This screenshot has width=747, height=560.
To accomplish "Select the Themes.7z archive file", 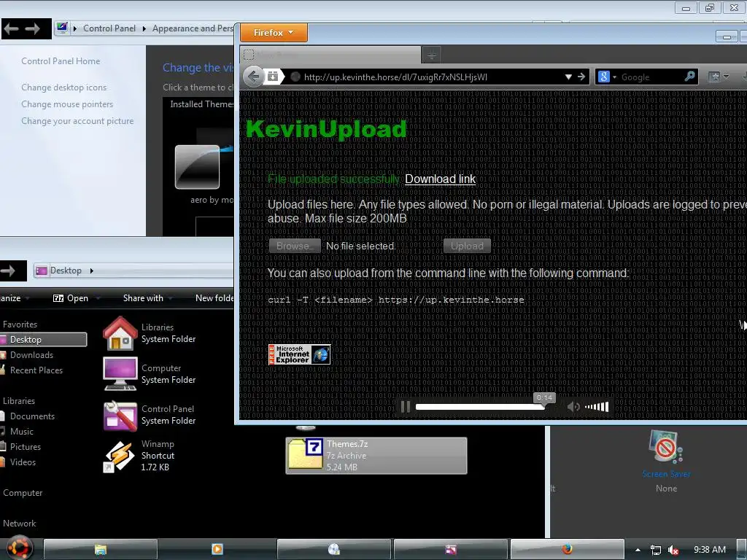I will pyautogui.click(x=376, y=455).
